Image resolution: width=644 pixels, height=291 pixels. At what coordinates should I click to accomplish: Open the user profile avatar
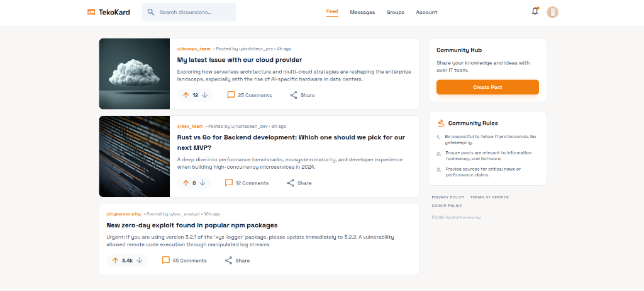(553, 12)
